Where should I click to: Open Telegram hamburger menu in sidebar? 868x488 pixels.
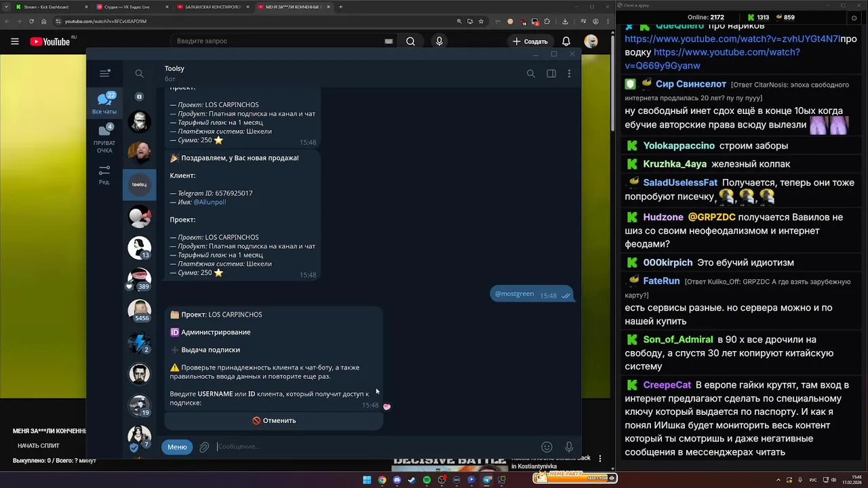(104, 73)
